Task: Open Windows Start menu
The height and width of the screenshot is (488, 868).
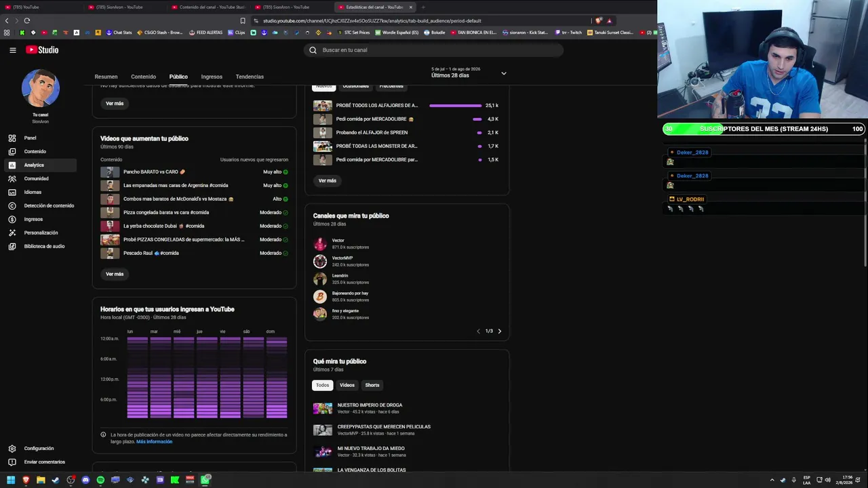Action: coord(11,480)
